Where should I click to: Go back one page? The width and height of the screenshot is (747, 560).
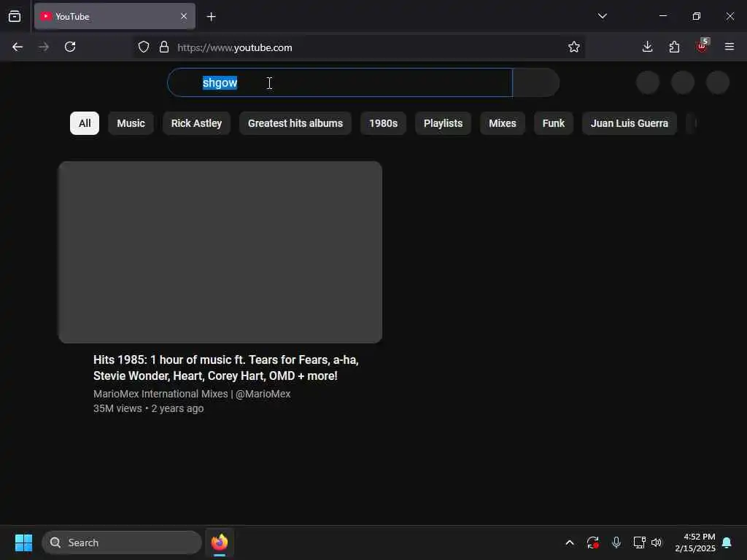click(x=18, y=47)
